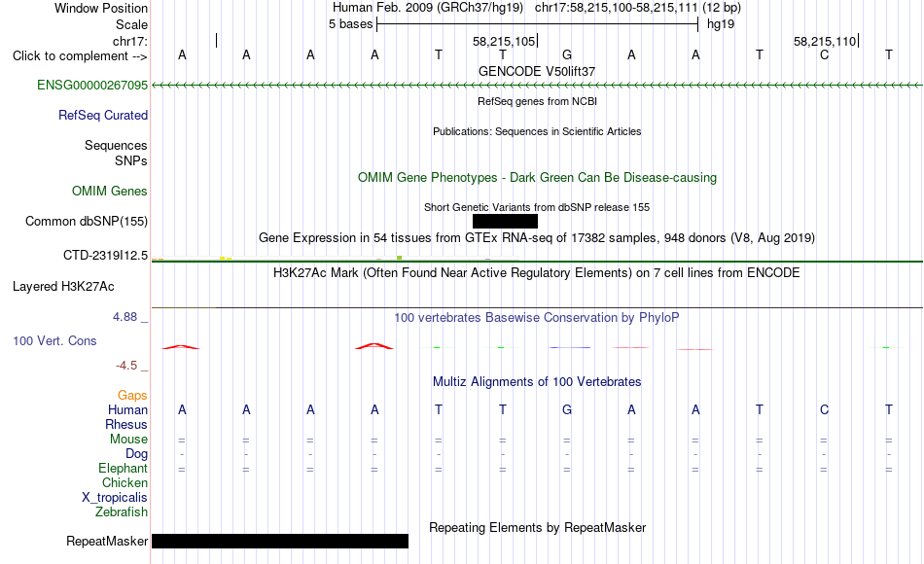The image size is (924, 564).
Task: Click the black dbSNP variant block
Action: pyautogui.click(x=505, y=221)
